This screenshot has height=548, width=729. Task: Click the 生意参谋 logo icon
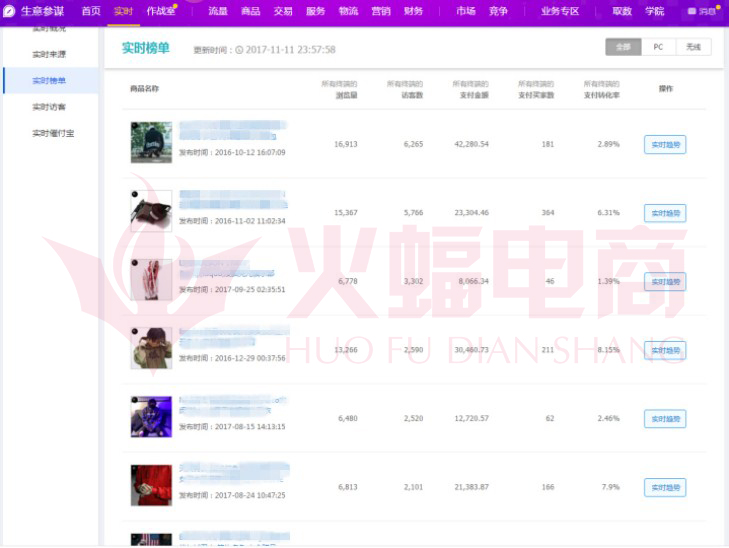tap(9, 11)
